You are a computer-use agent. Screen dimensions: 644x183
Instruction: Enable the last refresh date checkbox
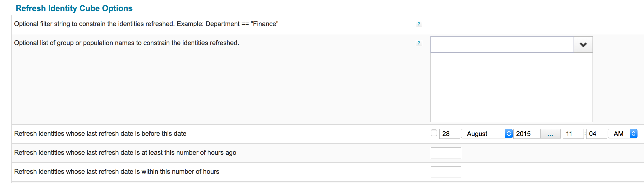coord(434,133)
